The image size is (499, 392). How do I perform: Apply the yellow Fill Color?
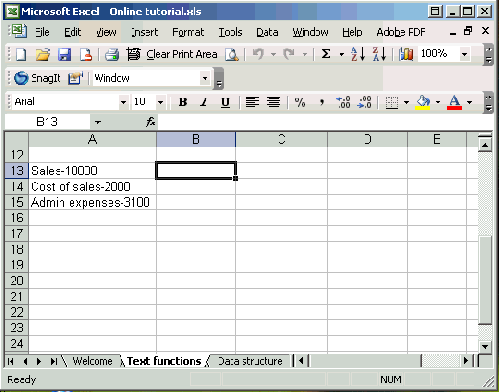pyautogui.click(x=423, y=102)
